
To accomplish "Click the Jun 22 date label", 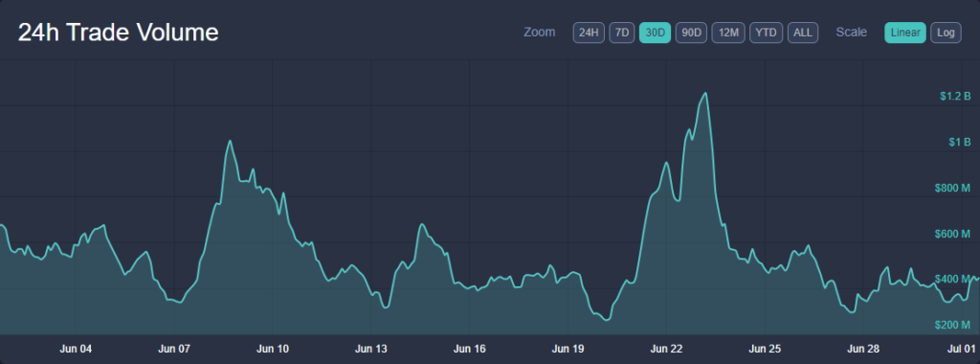I will [x=666, y=349].
